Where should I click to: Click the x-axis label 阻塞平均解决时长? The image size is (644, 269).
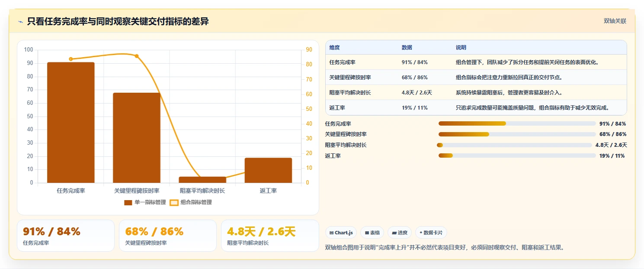(202, 191)
